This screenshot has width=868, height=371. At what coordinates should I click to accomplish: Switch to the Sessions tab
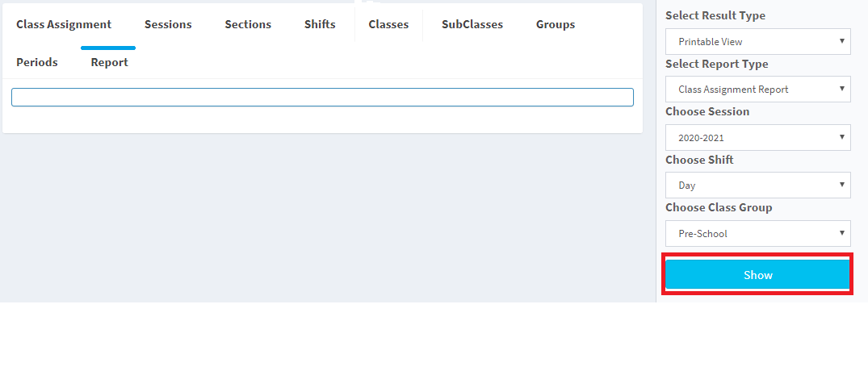pyautogui.click(x=168, y=24)
